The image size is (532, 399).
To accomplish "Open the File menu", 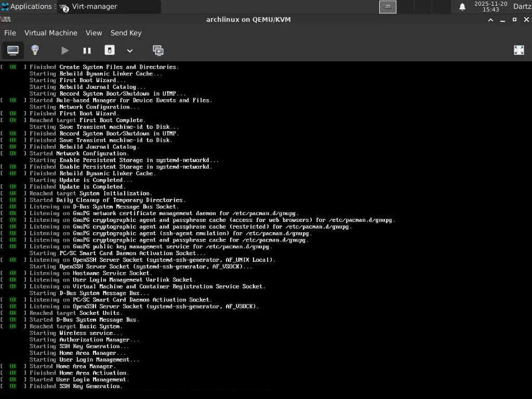I will [x=10, y=33].
